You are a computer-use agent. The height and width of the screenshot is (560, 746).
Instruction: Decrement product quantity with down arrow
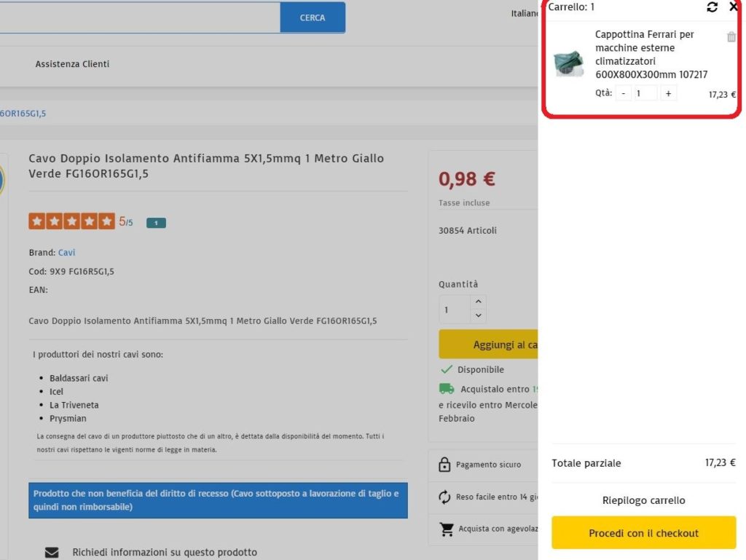tap(478, 315)
